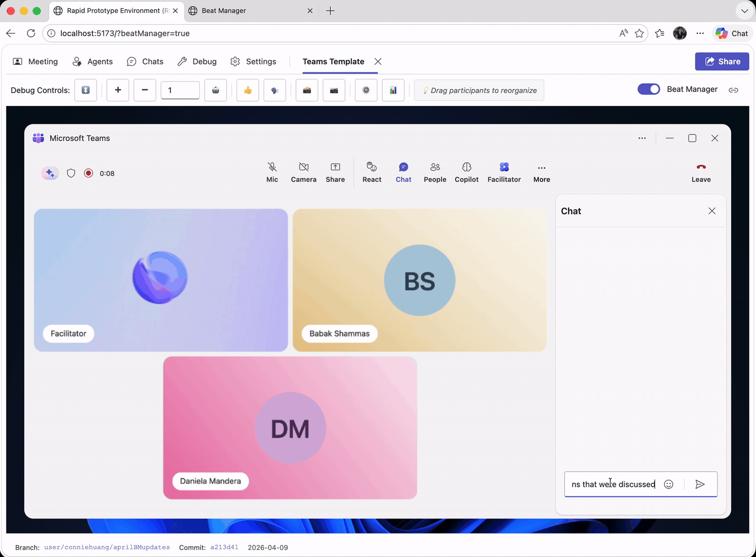Select Daniela Mandera video tile
Image resolution: width=756 pixels, height=557 pixels.
coord(290,428)
